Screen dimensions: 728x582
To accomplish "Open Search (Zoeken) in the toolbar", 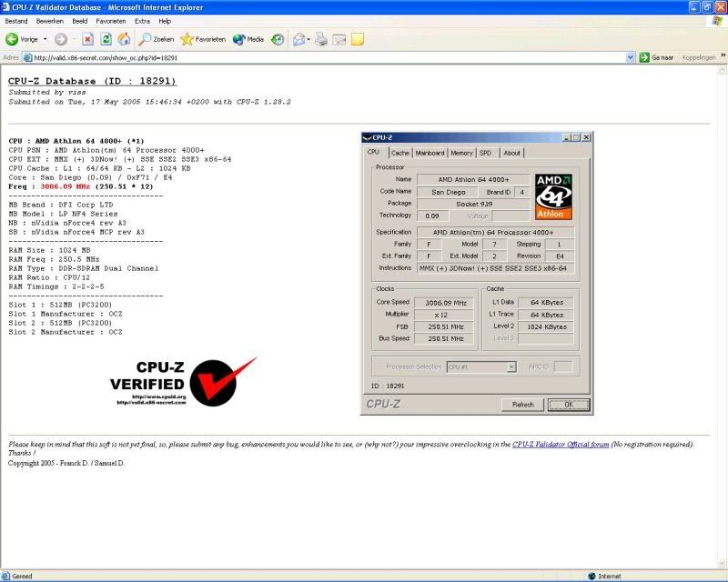I will 156,39.
